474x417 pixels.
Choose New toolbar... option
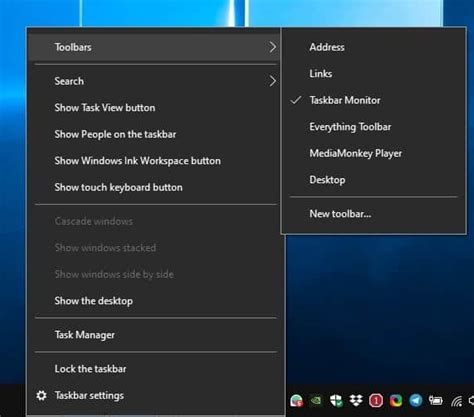pyautogui.click(x=373, y=214)
